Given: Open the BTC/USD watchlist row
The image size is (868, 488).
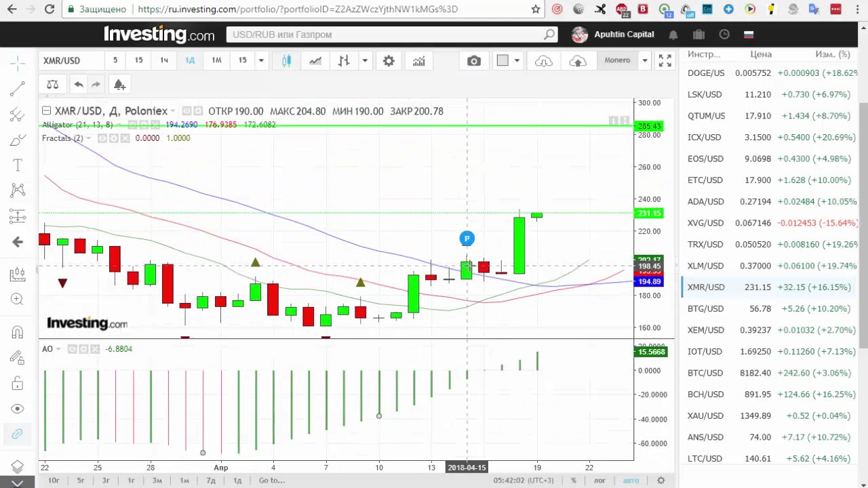Looking at the screenshot, I should pos(768,373).
